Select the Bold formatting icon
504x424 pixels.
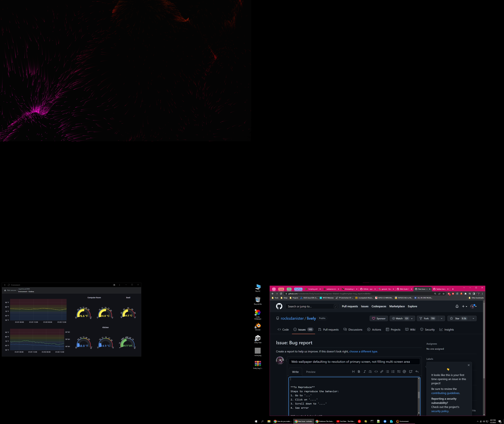(x=359, y=372)
